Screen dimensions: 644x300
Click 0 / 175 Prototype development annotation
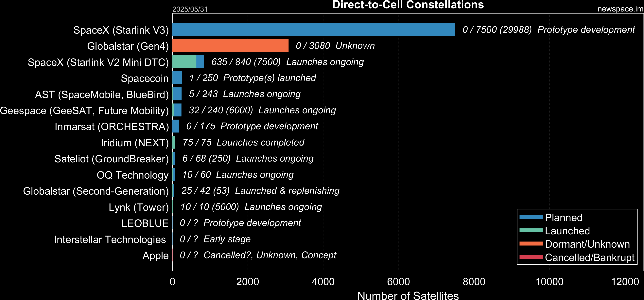pyautogui.click(x=252, y=126)
